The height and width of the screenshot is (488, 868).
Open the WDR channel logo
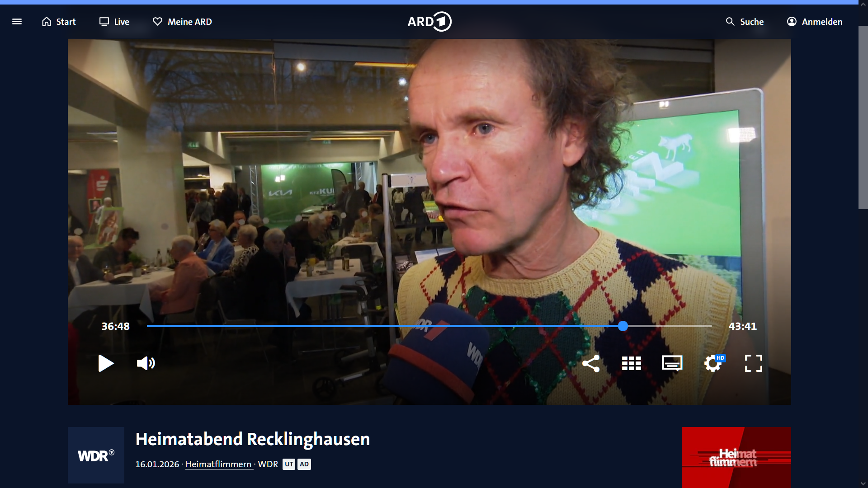[96, 455]
